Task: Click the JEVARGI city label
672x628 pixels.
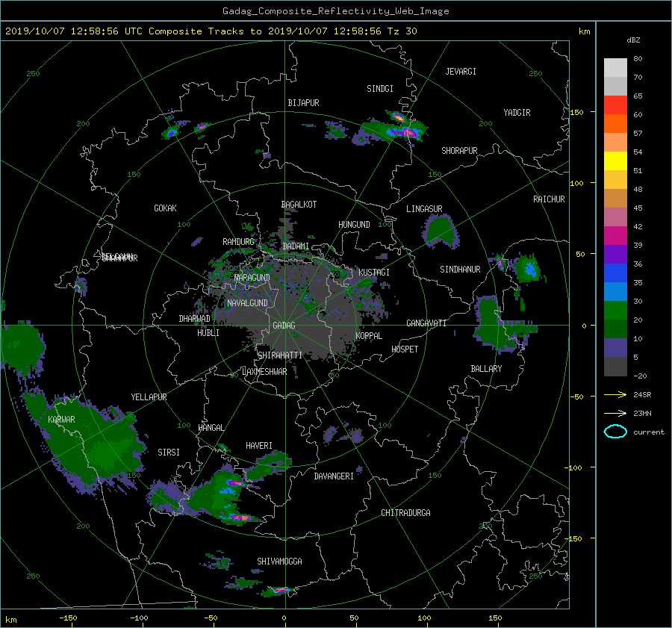Action: pos(461,72)
